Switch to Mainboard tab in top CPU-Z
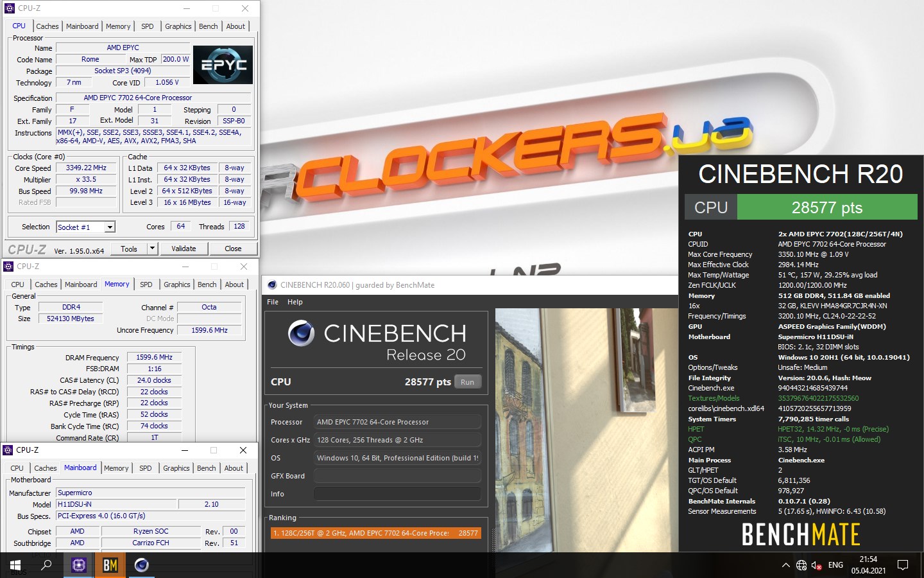Screen dimensions: 924x578 pyautogui.click(x=82, y=26)
